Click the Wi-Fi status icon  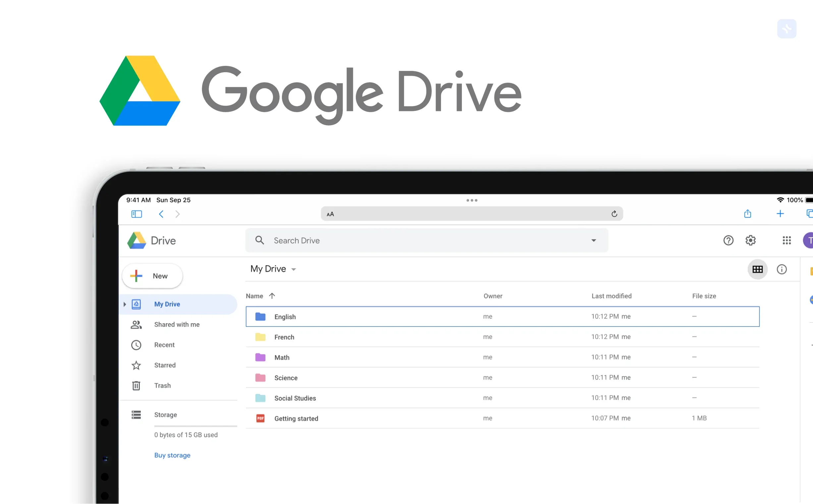pyautogui.click(x=780, y=200)
